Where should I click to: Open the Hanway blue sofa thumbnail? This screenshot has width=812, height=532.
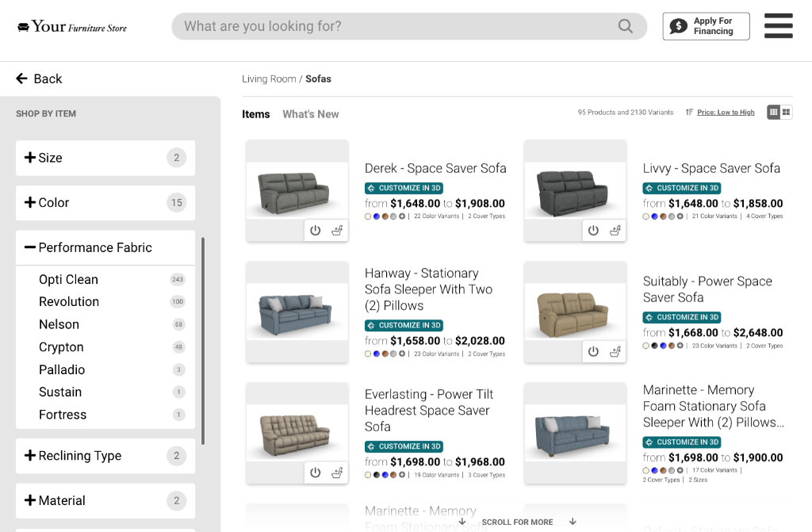(x=297, y=312)
